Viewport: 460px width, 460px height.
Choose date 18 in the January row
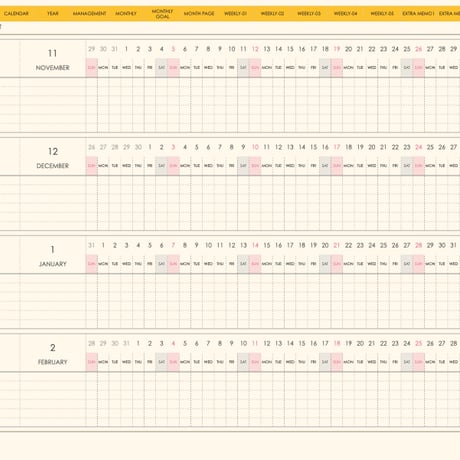tap(302, 245)
